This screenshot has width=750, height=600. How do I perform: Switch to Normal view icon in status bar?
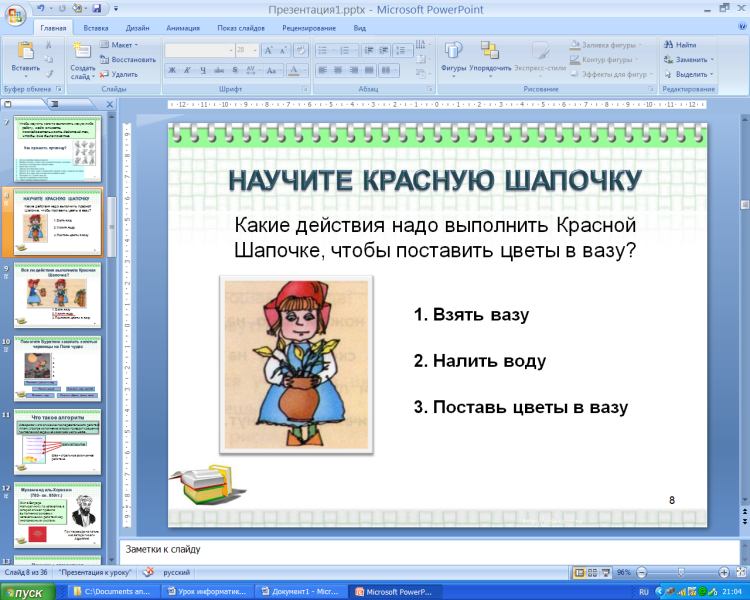(579, 572)
